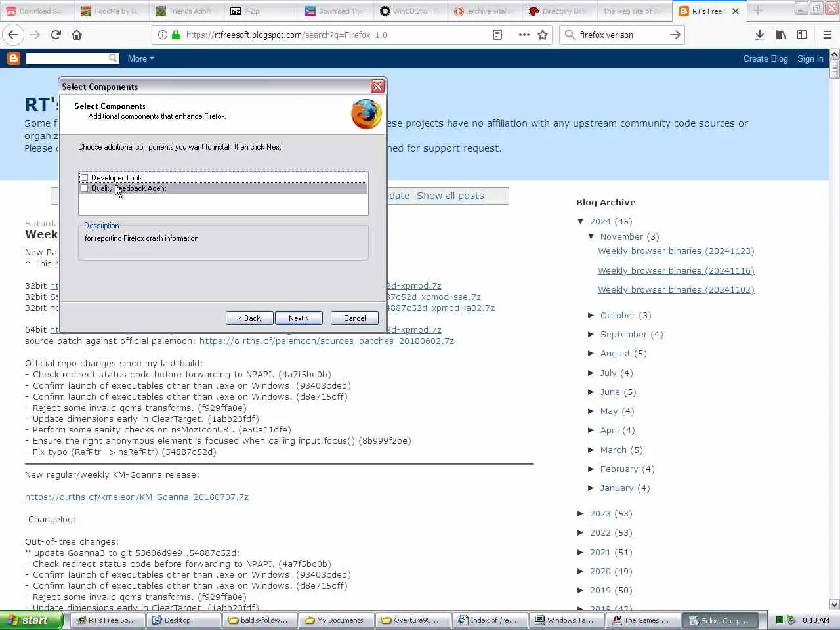
Task: Expand the 2021 archive year
Action: pos(581,552)
